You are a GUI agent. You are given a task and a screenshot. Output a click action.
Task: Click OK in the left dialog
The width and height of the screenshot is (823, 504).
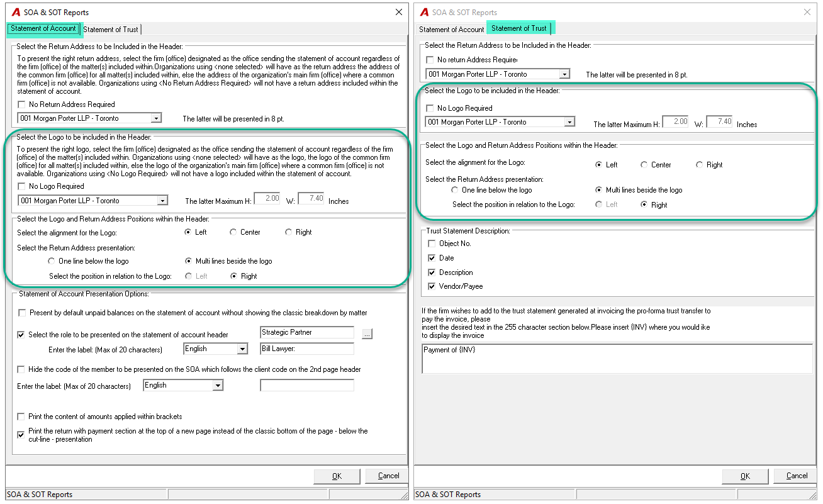click(x=337, y=476)
